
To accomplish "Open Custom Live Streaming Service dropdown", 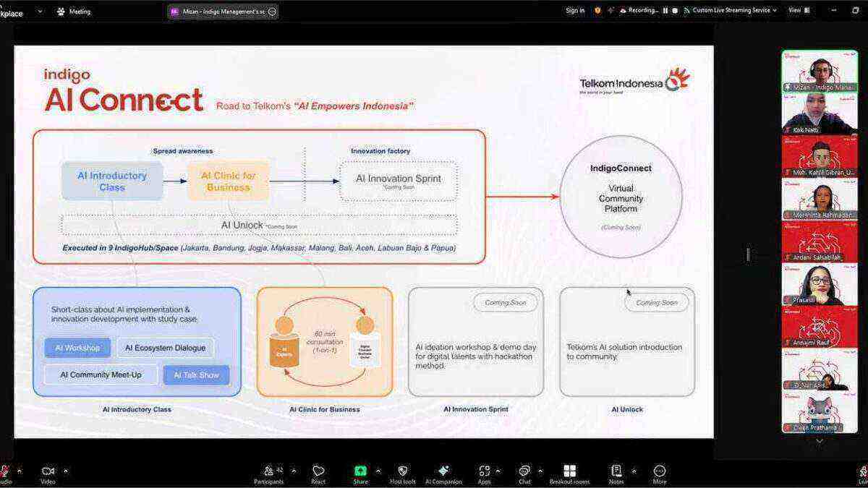I will coord(731,11).
